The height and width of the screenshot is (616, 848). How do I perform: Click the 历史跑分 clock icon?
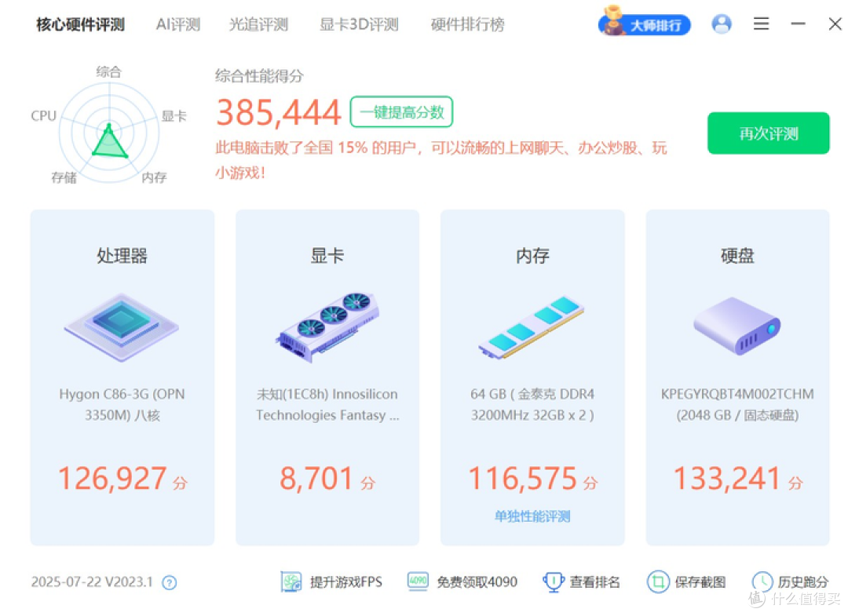(x=762, y=582)
